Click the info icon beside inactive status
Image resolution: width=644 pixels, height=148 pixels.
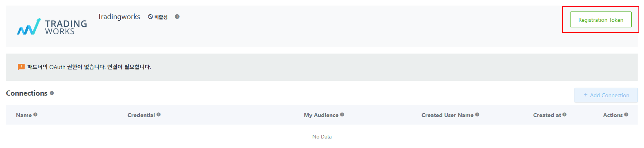coord(177,17)
